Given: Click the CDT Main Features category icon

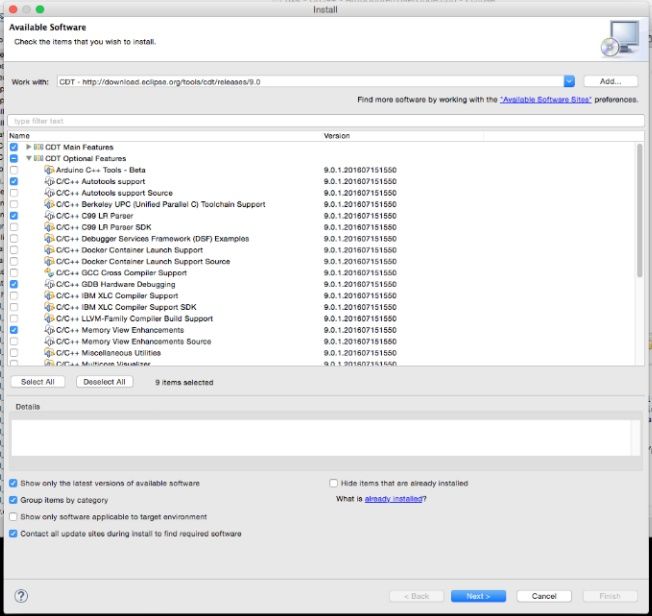Looking at the screenshot, I should pos(38,147).
